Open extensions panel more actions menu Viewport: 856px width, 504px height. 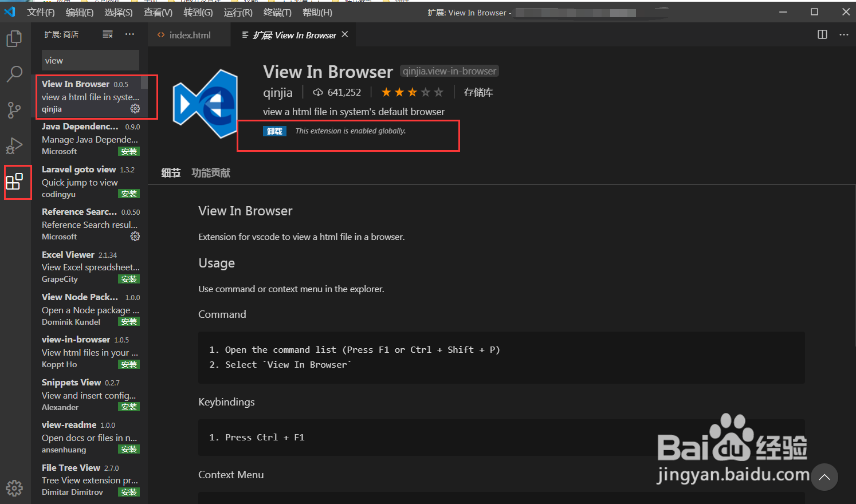click(130, 34)
